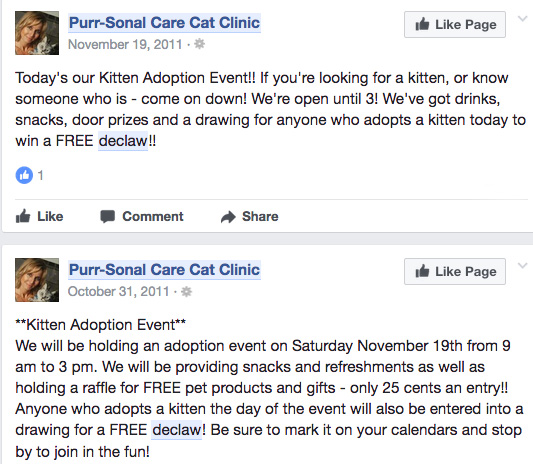Screen dimensions: 533x464
Task: Click the like count number 1
Action: pos(40,175)
